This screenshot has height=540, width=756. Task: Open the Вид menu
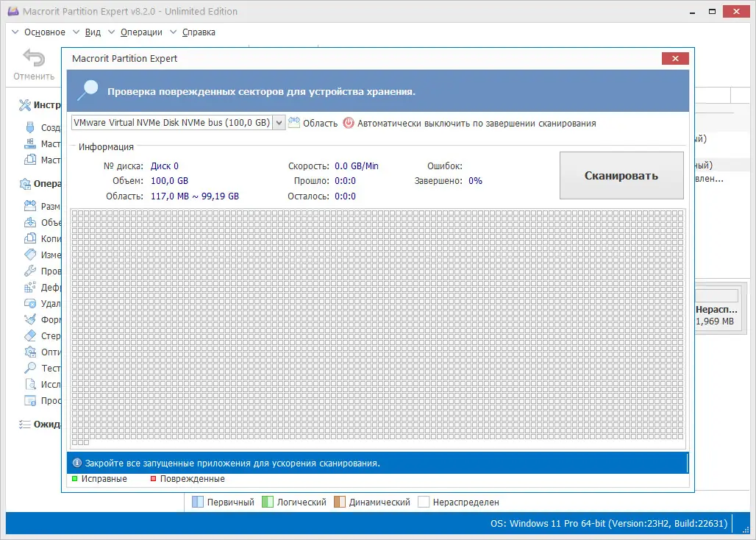point(93,32)
